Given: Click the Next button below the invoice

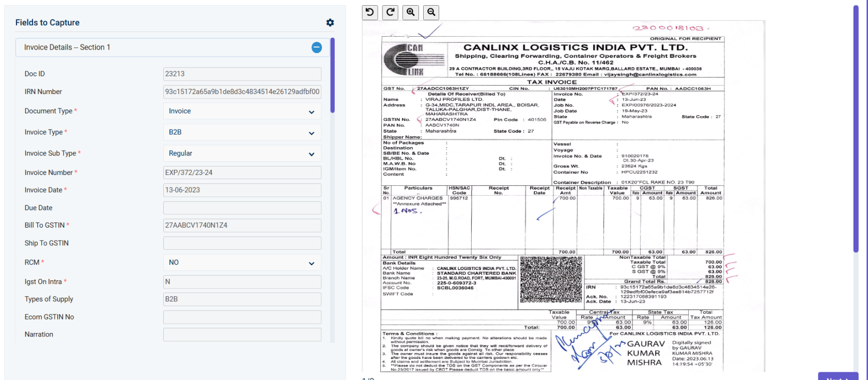Looking at the screenshot, I should [838, 376].
